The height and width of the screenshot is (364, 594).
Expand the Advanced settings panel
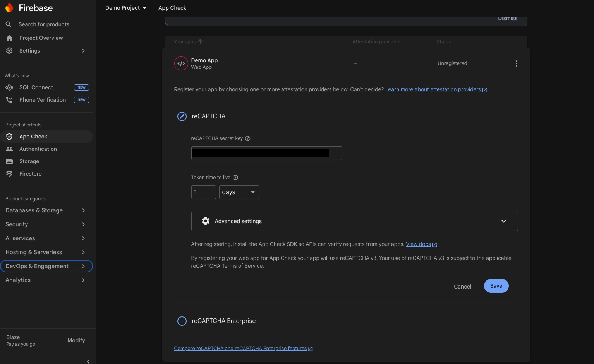pos(355,221)
